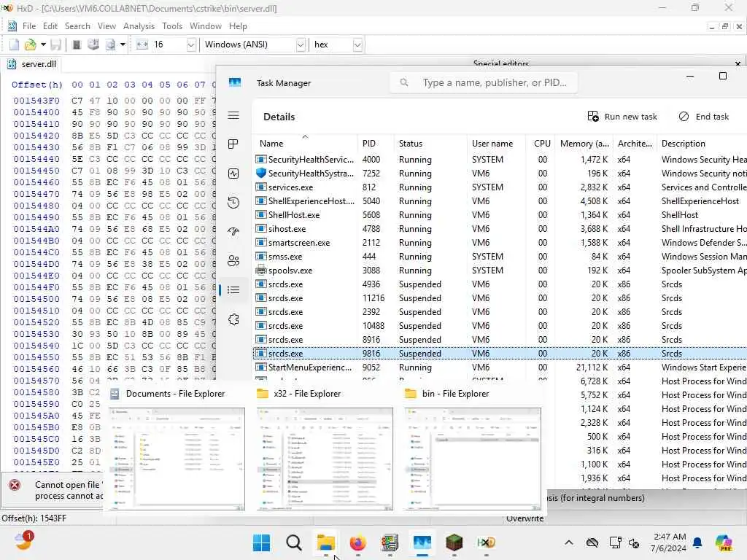Image resolution: width=747 pixels, height=560 pixels.
Task: Open disk image toolbar icon in HxD
Action: point(111,44)
